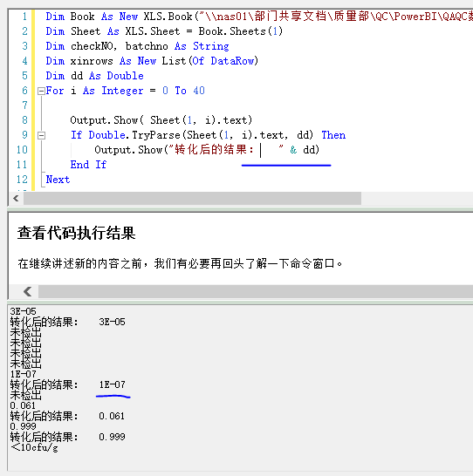473x476 pixels.
Task: Click the first output line '3E-05'
Action: pyautogui.click(x=23, y=311)
